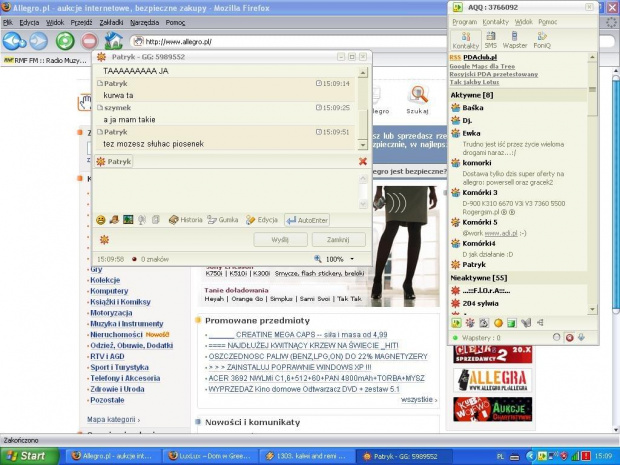Click the red Stop loading icon
This screenshot has height=465, width=620.
[x=89, y=41]
